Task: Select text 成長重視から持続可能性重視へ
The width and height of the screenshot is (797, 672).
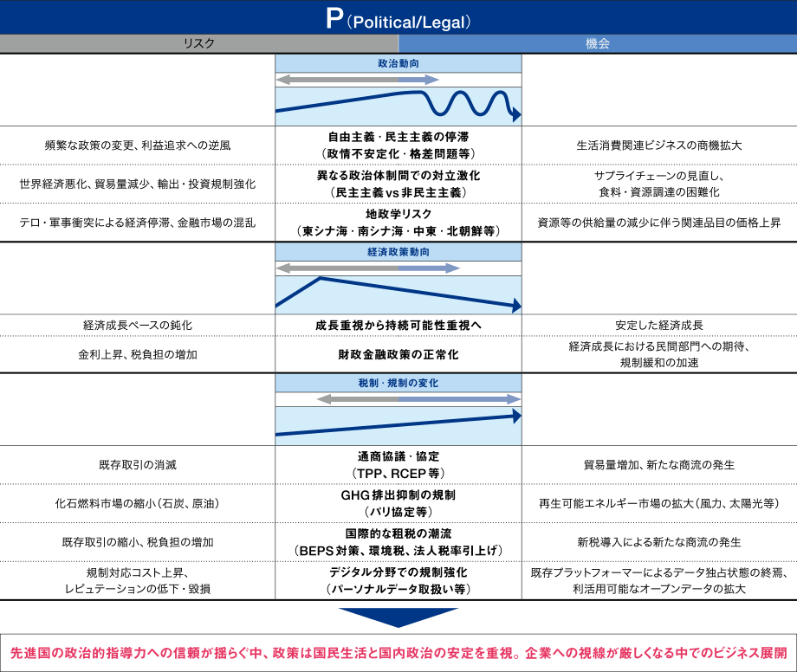Action: (398, 326)
